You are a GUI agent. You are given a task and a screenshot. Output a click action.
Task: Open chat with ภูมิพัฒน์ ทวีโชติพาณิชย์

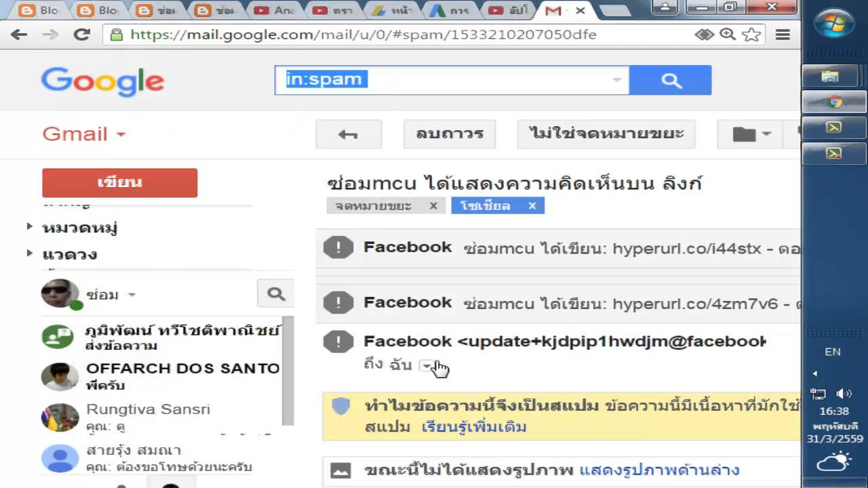160,337
